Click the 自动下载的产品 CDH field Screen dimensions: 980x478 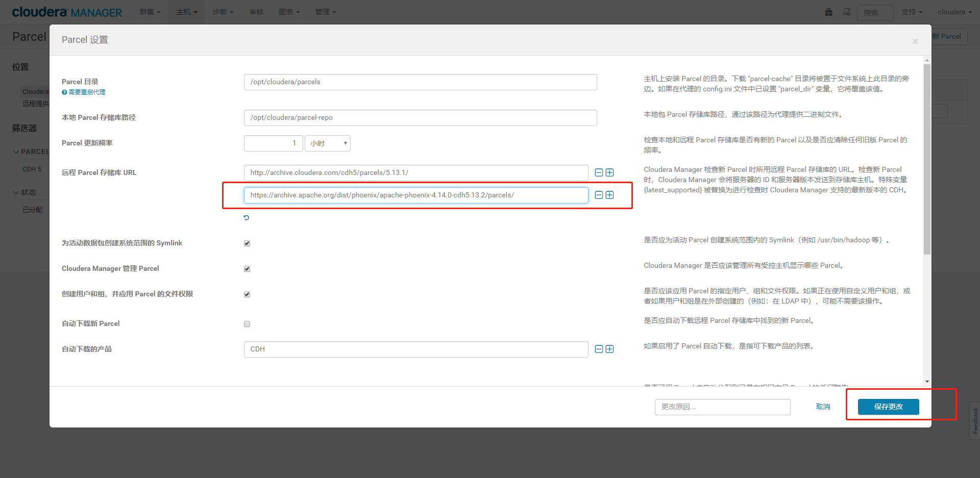[x=416, y=349]
